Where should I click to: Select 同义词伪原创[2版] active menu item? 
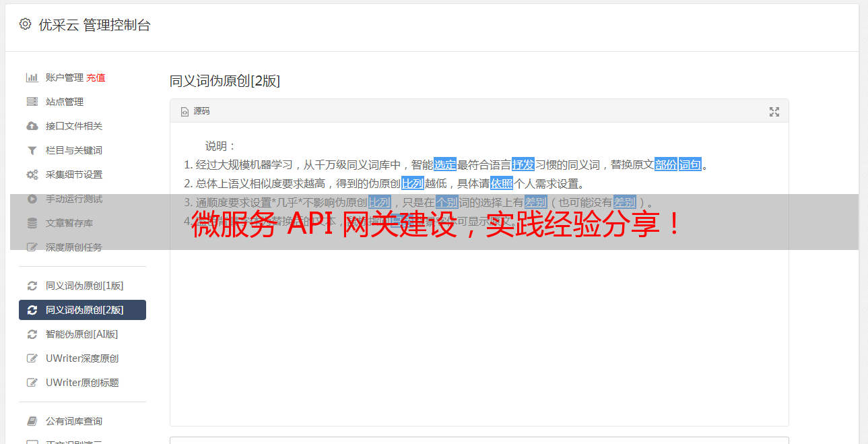(82, 310)
